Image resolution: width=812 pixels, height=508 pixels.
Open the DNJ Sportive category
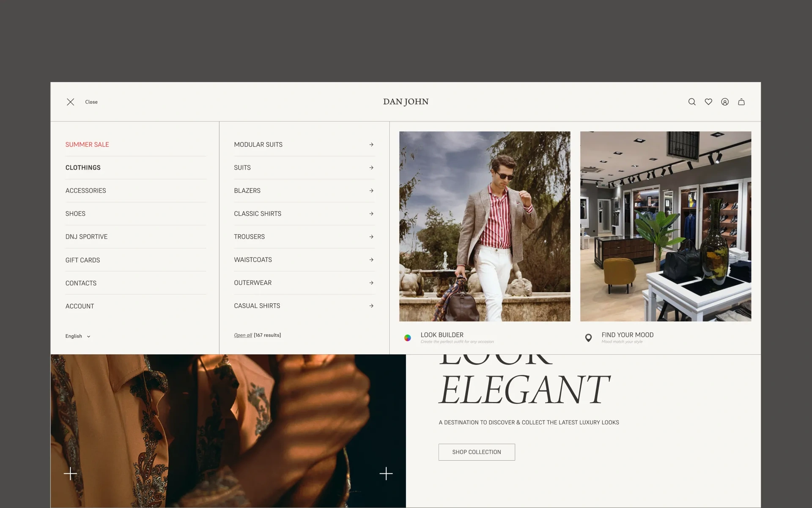click(86, 237)
